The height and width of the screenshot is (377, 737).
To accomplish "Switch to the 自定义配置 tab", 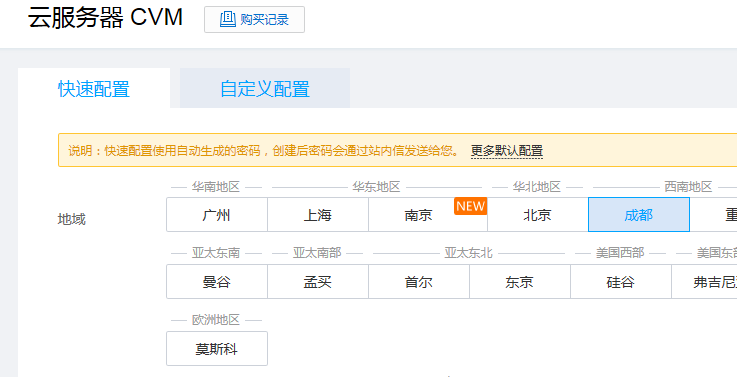I will click(265, 89).
